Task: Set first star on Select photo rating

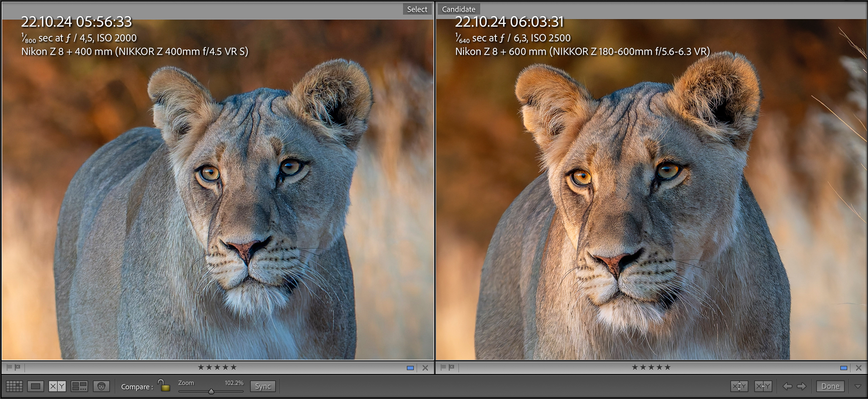Action: [x=201, y=367]
